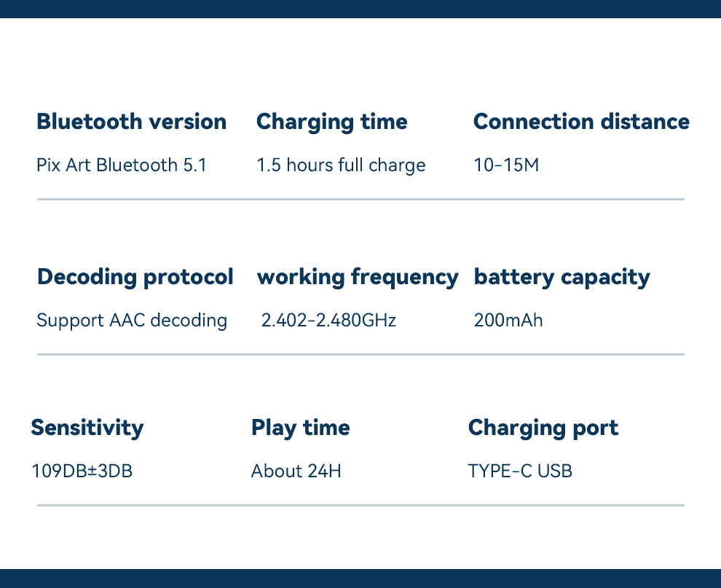Select the 2.402-2.480GHz value
The width and height of the screenshot is (721, 588).
(x=328, y=320)
